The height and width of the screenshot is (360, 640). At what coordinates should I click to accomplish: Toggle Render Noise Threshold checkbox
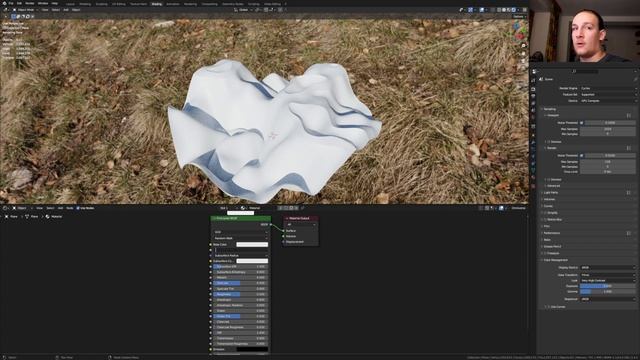pyautogui.click(x=582, y=156)
